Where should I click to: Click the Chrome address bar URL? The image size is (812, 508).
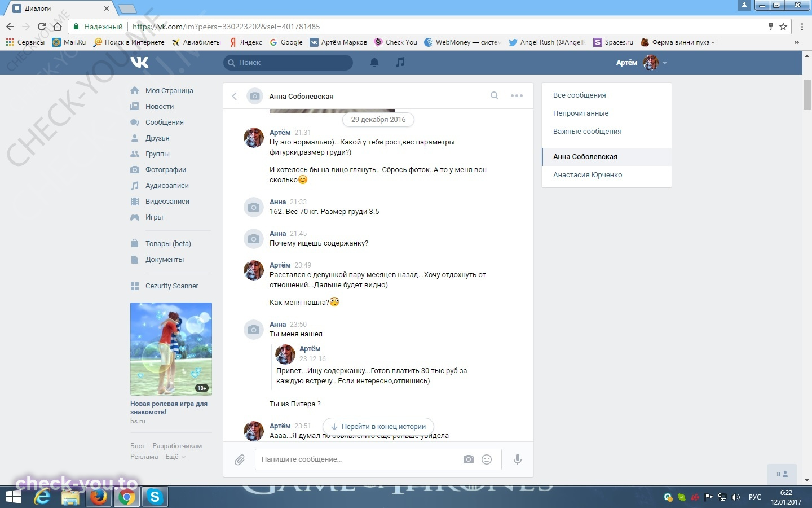(226, 27)
